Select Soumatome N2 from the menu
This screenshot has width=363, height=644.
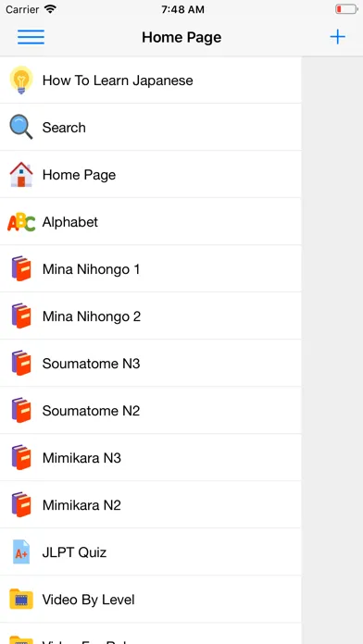150,411
